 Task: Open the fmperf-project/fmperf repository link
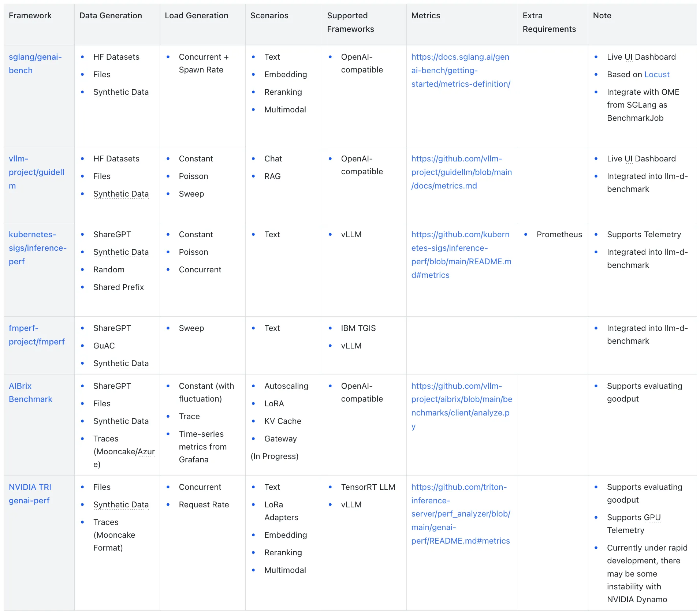pyautogui.click(x=37, y=335)
